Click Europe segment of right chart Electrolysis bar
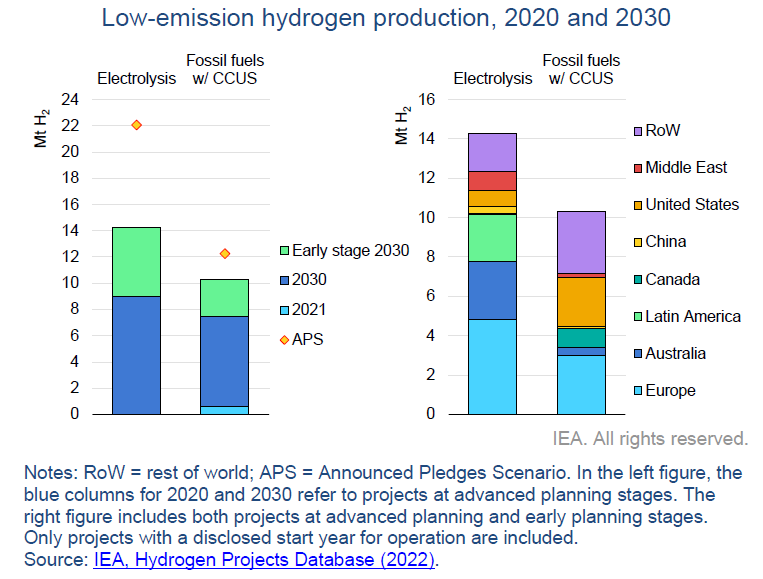Image resolution: width=763 pixels, height=579 pixels. (x=492, y=366)
